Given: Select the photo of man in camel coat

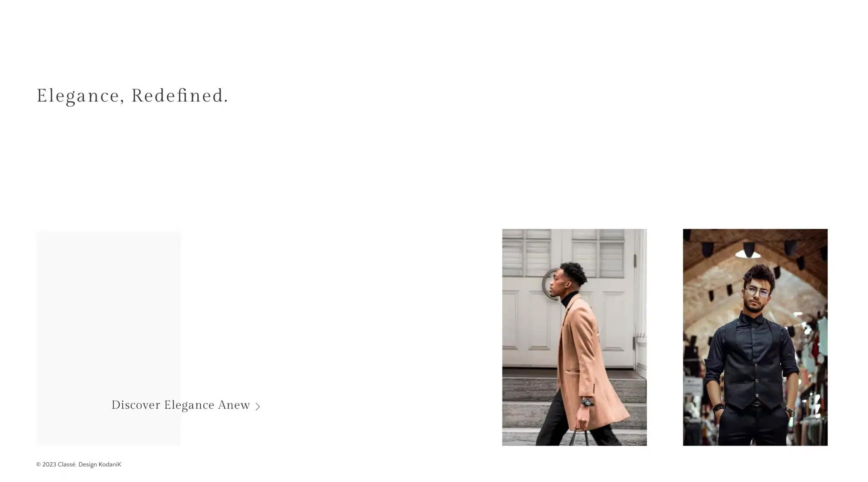Looking at the screenshot, I should pyautogui.click(x=574, y=337).
